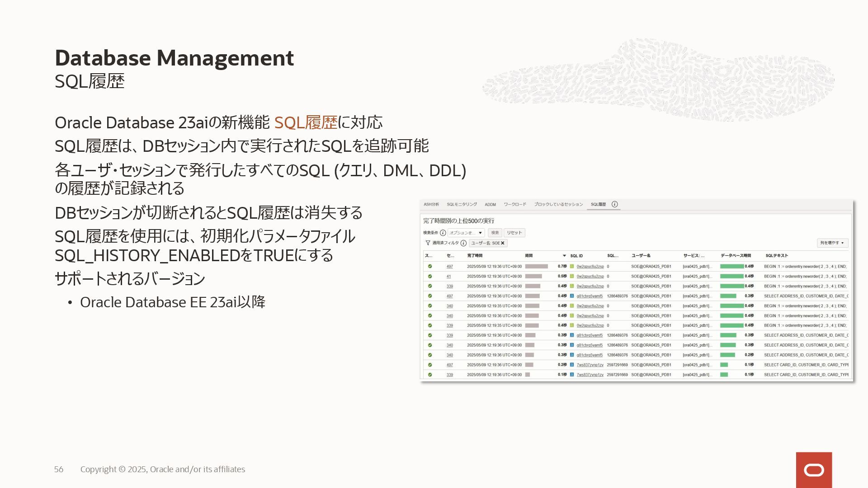The image size is (868, 488).
Task: Click the green status check in first row
Action: [430, 267]
